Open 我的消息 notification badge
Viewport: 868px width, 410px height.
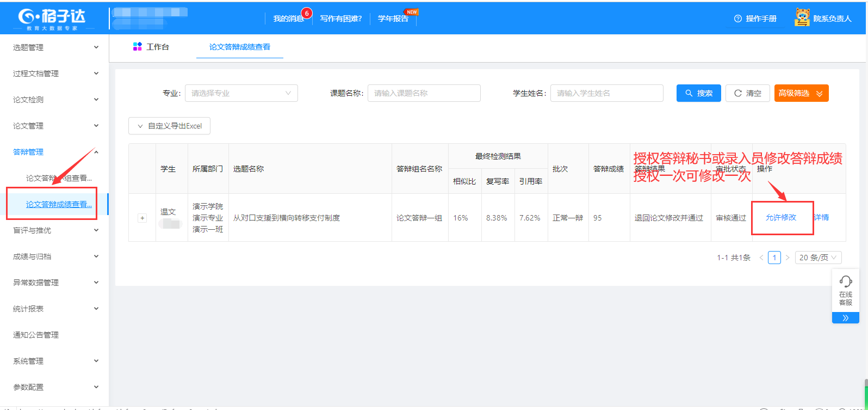(x=306, y=13)
